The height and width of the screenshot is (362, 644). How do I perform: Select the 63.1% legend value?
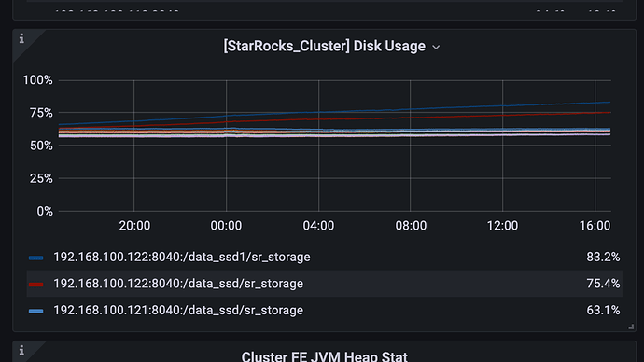click(x=603, y=311)
